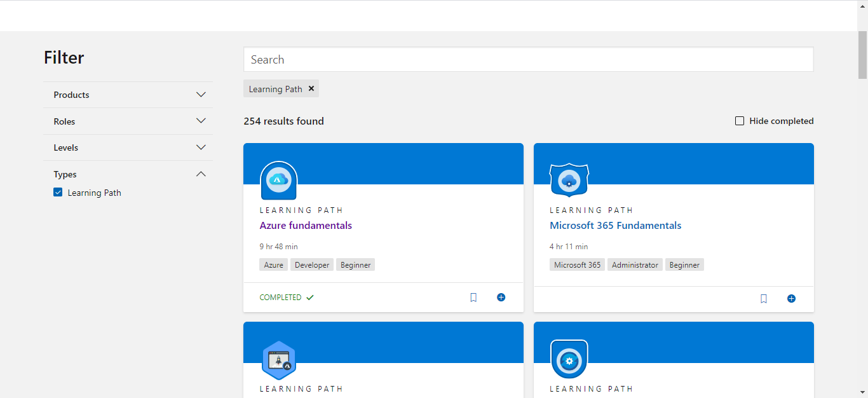Click the Filter heading
Image resolution: width=868 pixels, height=398 pixels.
click(64, 58)
